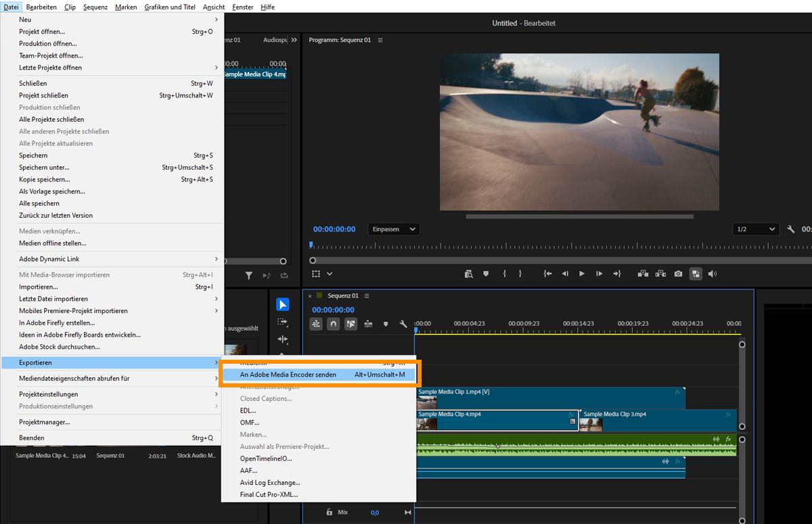Click the Extract button

pyautogui.click(x=661, y=274)
